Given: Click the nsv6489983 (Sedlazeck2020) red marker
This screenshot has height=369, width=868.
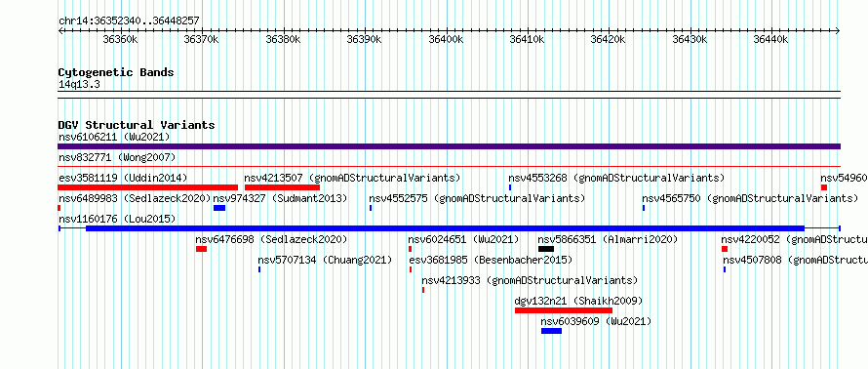Looking at the screenshot, I should [59, 208].
